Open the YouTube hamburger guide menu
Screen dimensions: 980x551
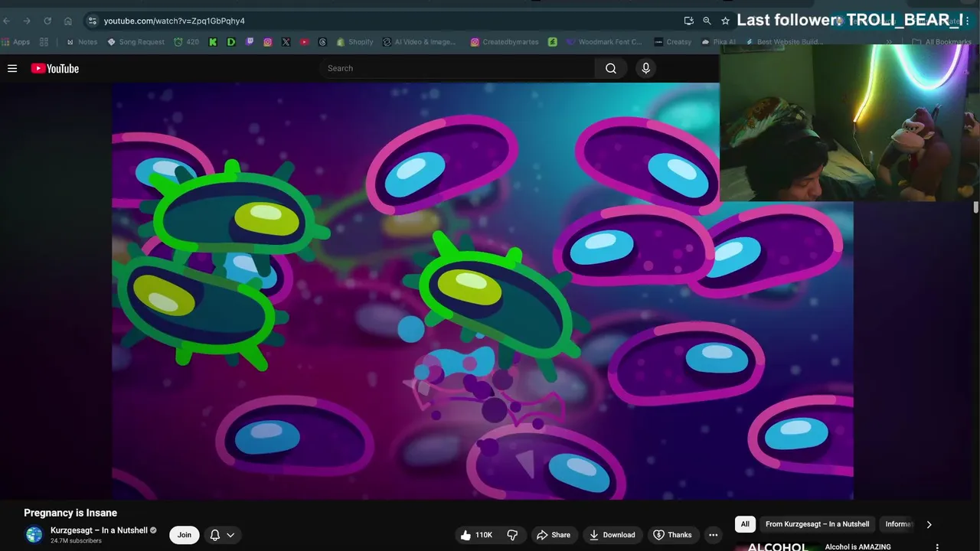click(x=12, y=68)
